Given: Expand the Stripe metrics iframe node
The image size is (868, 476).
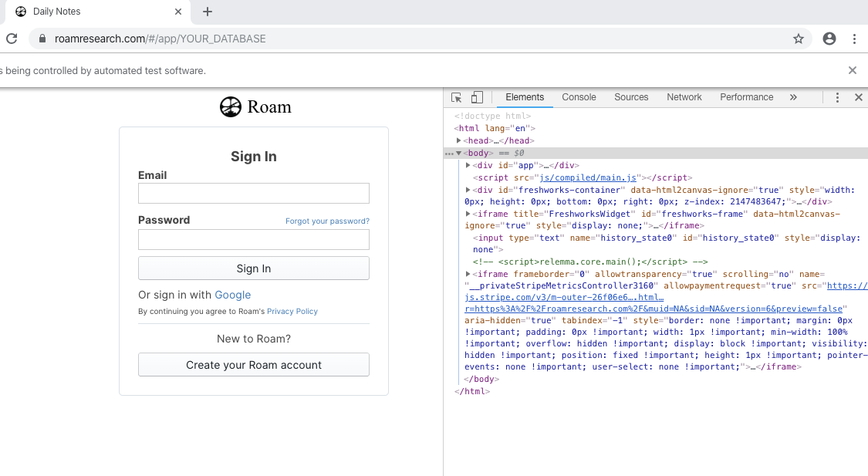Looking at the screenshot, I should 468,274.
